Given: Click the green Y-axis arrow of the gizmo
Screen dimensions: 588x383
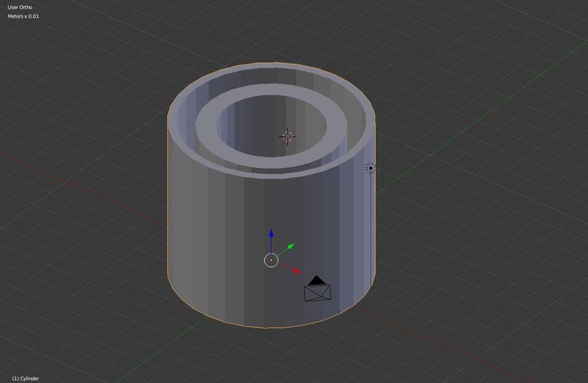Looking at the screenshot, I should point(291,247).
